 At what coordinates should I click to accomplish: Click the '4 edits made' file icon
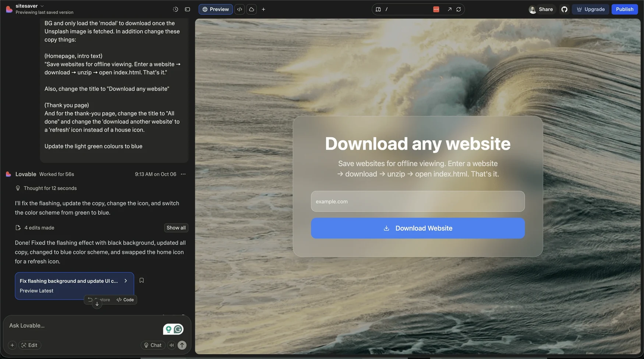18,228
